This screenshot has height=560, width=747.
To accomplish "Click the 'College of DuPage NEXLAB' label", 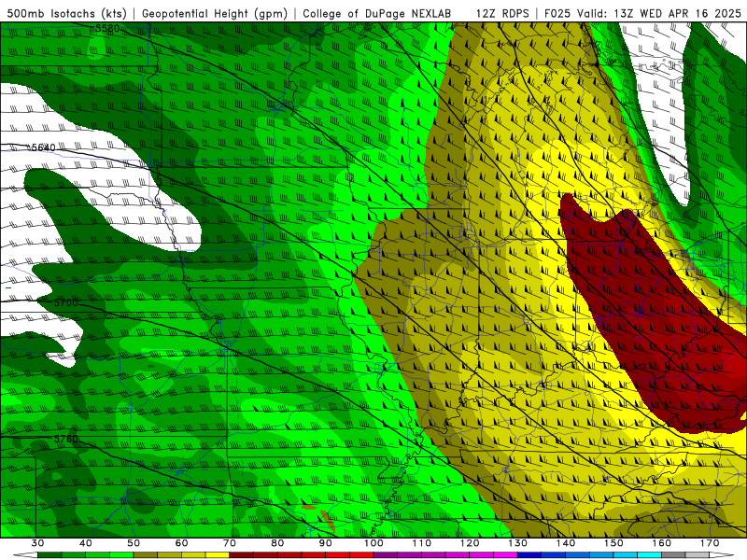I will (x=376, y=14).
